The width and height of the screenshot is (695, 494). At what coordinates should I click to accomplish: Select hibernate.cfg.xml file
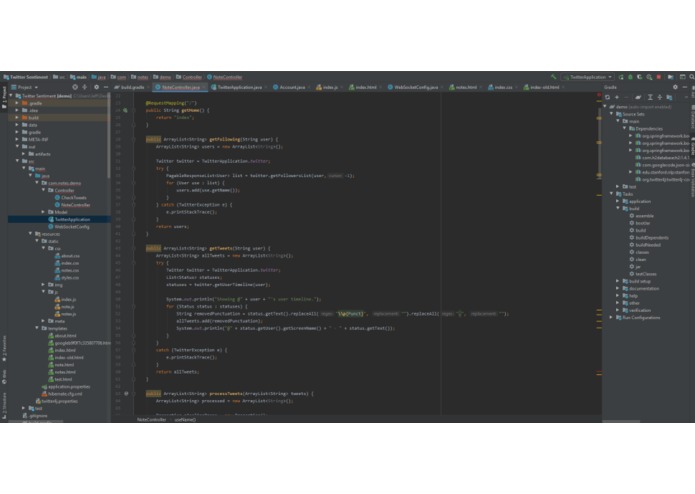pos(62,394)
